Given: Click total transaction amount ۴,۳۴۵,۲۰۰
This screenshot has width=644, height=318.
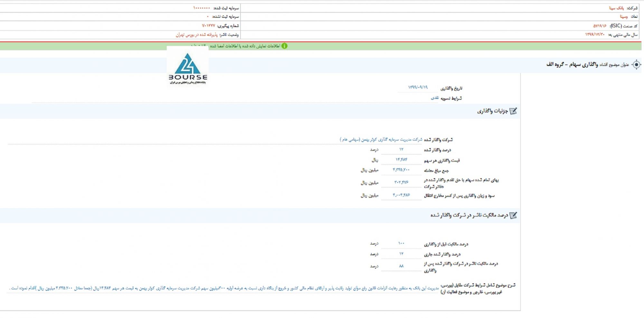Looking at the screenshot, I should point(401,169).
